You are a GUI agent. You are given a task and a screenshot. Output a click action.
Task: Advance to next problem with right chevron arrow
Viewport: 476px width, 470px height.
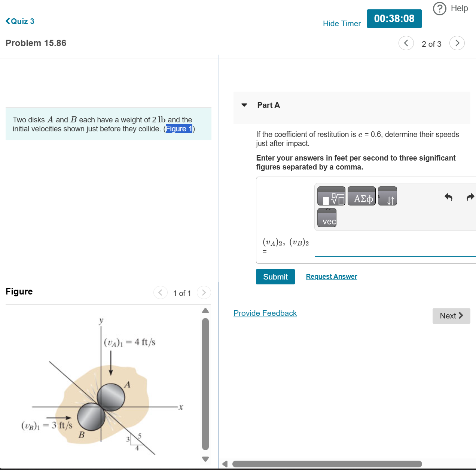point(457,43)
